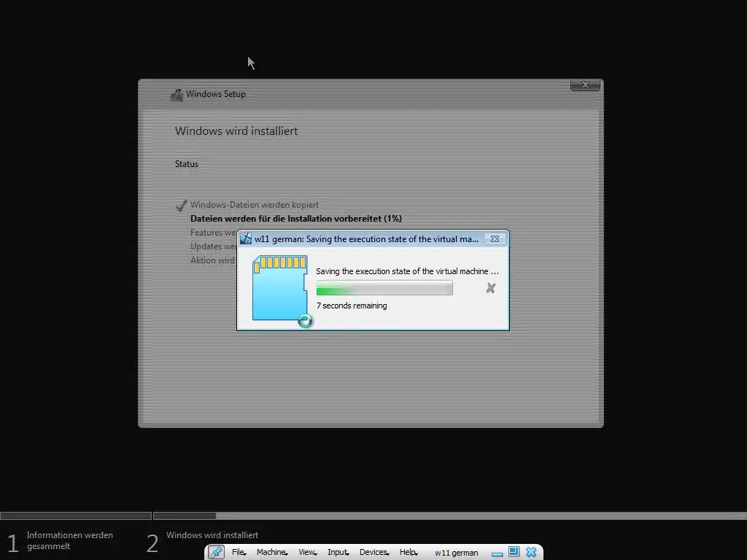Click the VirtualBox icon in the dialog title bar

(x=245, y=239)
